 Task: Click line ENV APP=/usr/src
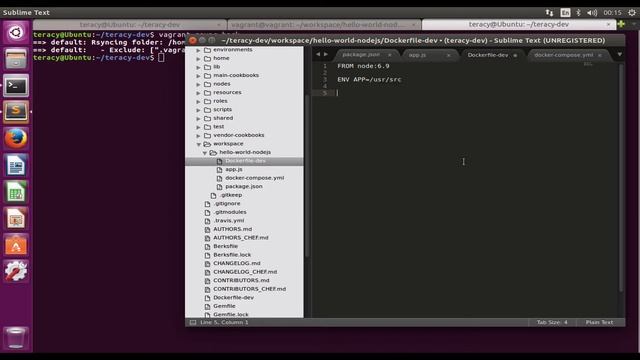pyautogui.click(x=369, y=80)
